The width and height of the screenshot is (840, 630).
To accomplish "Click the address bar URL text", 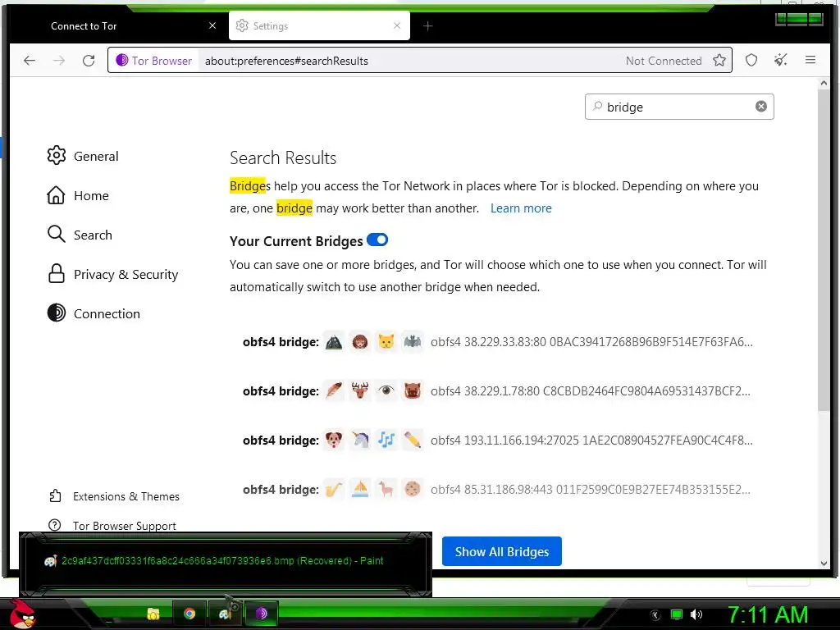I will (286, 61).
